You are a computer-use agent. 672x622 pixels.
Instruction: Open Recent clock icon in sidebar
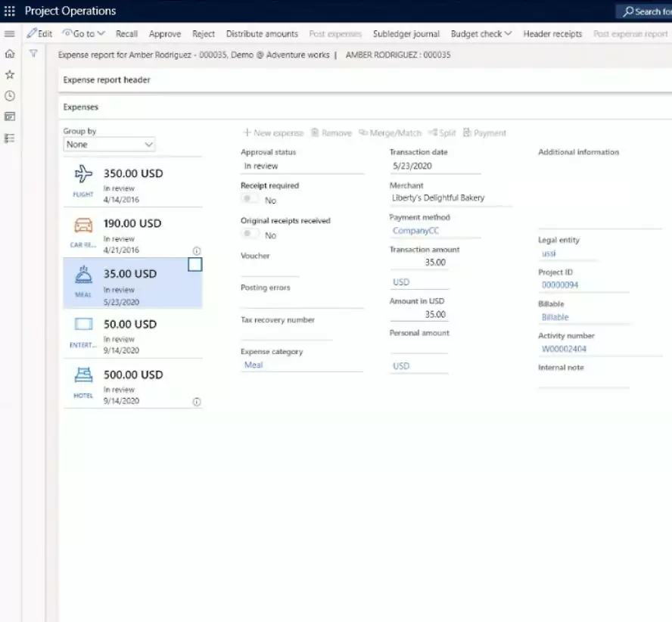10,96
